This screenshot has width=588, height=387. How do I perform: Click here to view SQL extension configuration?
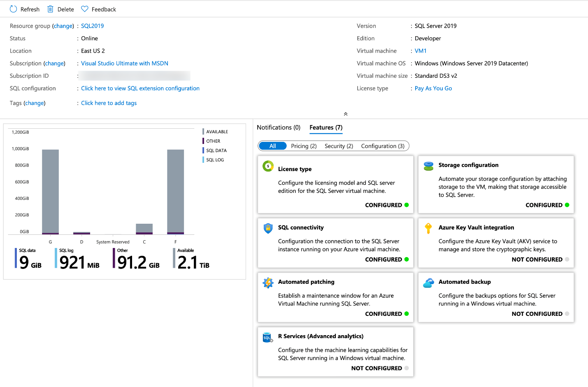(x=140, y=88)
